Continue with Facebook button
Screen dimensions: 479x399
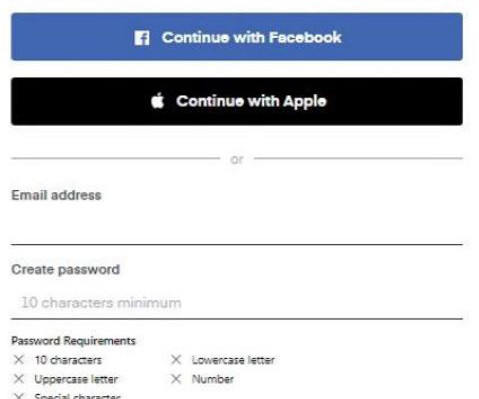[x=237, y=37]
